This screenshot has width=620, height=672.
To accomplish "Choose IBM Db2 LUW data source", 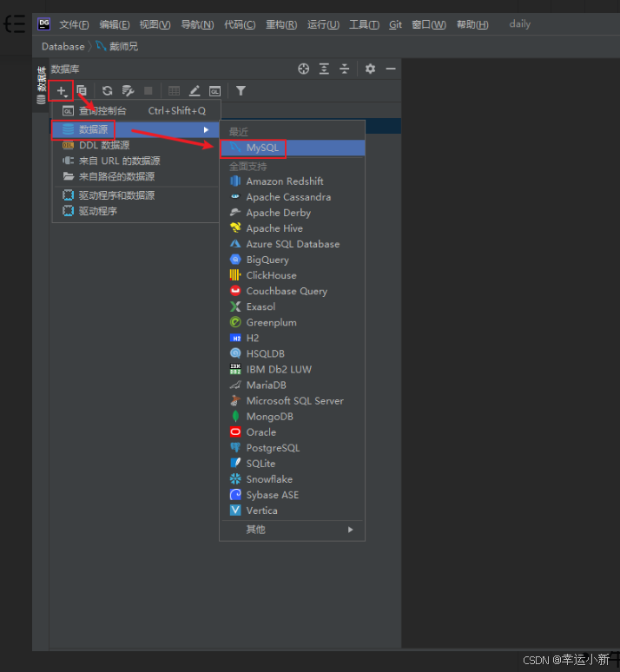I will [293, 370].
